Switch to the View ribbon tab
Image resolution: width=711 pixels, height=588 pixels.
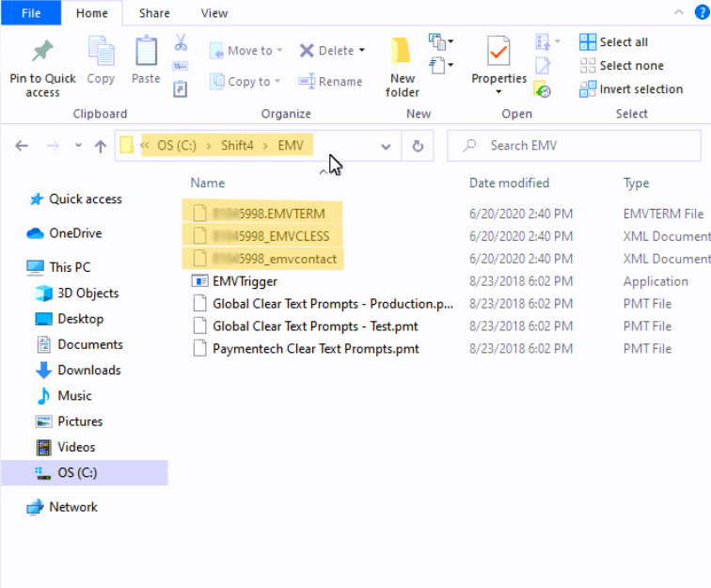(x=213, y=13)
